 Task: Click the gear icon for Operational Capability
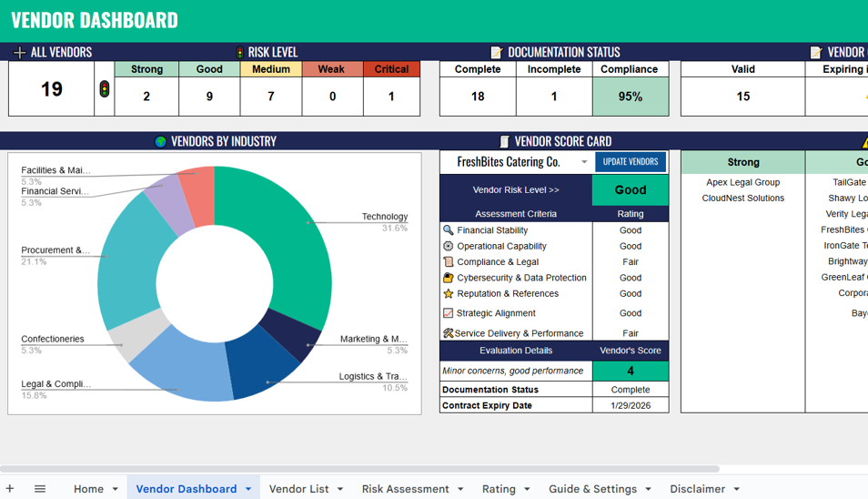(x=448, y=246)
